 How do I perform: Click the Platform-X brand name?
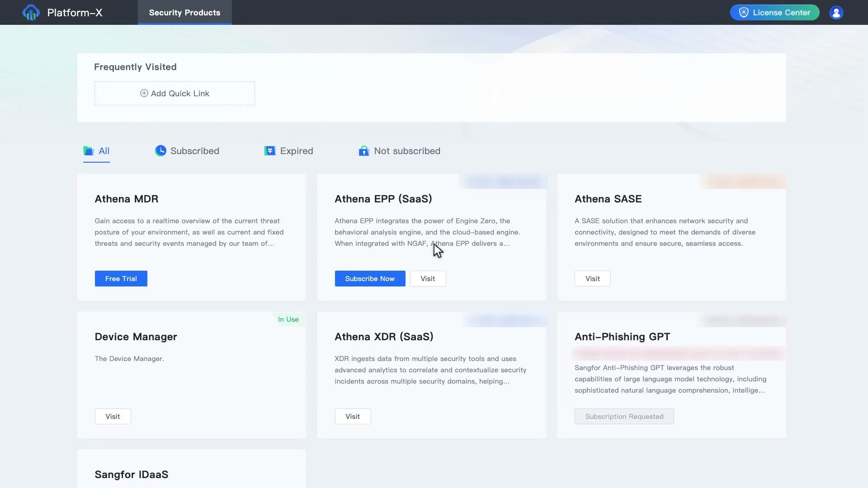pyautogui.click(x=75, y=13)
